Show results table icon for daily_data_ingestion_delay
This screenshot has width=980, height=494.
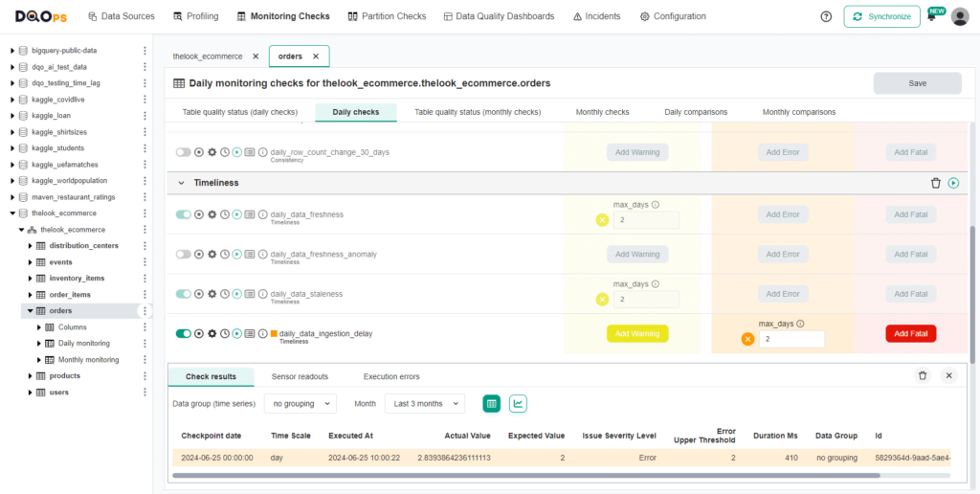click(250, 334)
